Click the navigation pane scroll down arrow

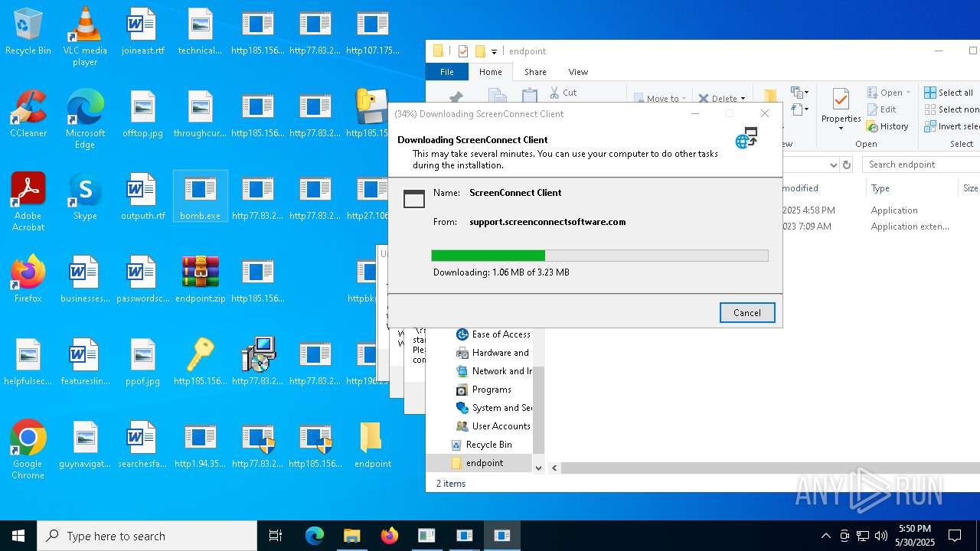[x=538, y=468]
